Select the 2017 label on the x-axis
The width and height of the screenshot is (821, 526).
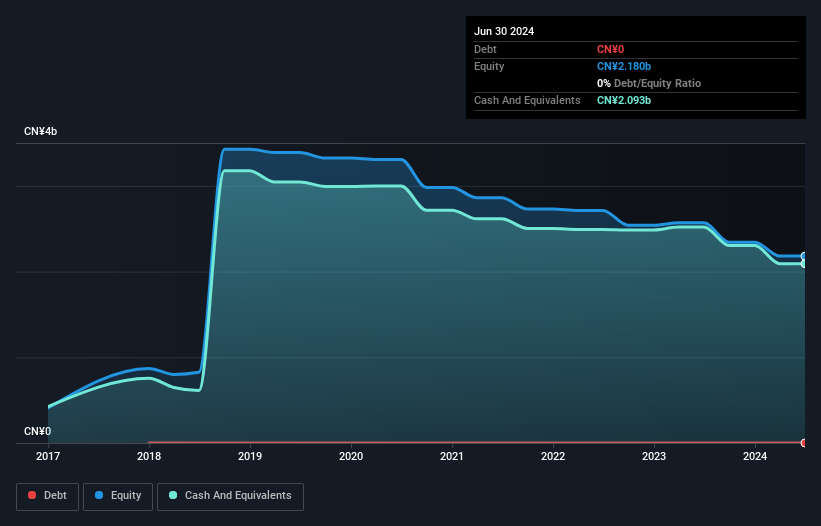(x=48, y=456)
